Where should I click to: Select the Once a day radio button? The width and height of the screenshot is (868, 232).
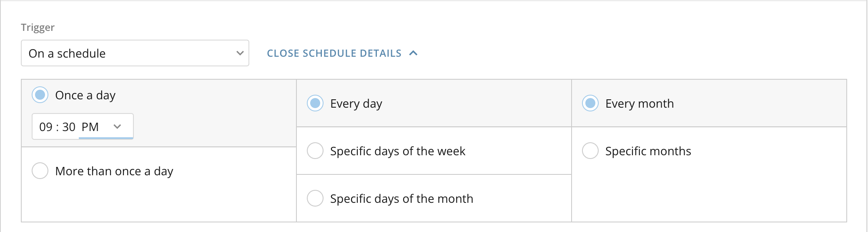40,95
